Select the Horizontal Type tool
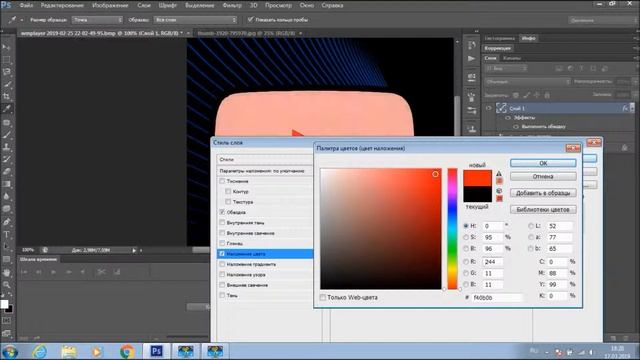Screen dimensions: 640x360 7,234
